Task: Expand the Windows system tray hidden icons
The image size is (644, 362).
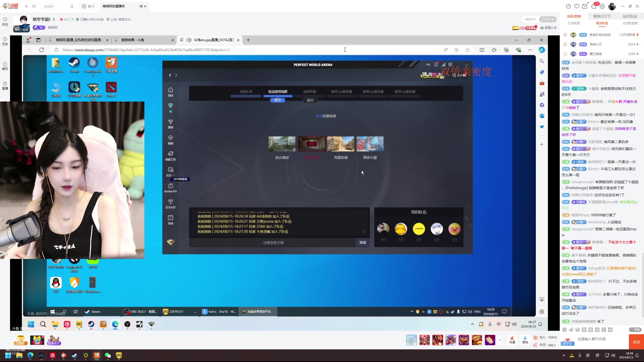Action: [563, 355]
